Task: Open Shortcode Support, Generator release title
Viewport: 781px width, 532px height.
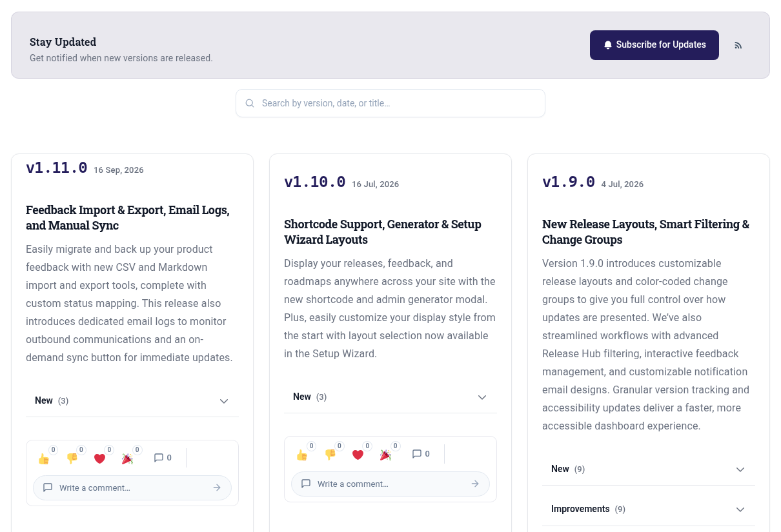Action: (x=383, y=232)
